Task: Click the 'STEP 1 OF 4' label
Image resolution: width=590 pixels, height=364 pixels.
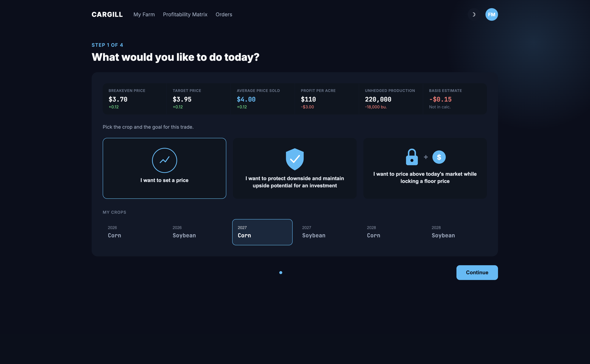Action: tap(107, 45)
